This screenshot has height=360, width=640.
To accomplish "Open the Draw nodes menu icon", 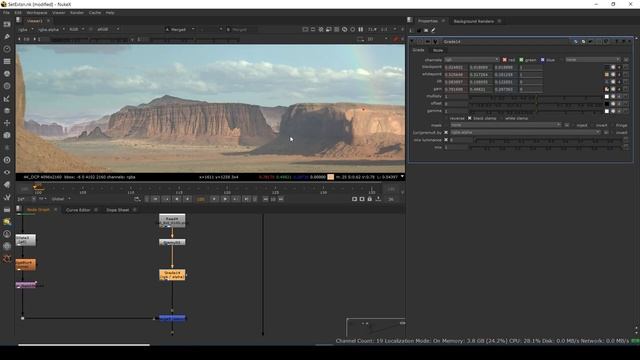I will [x=7, y=37].
